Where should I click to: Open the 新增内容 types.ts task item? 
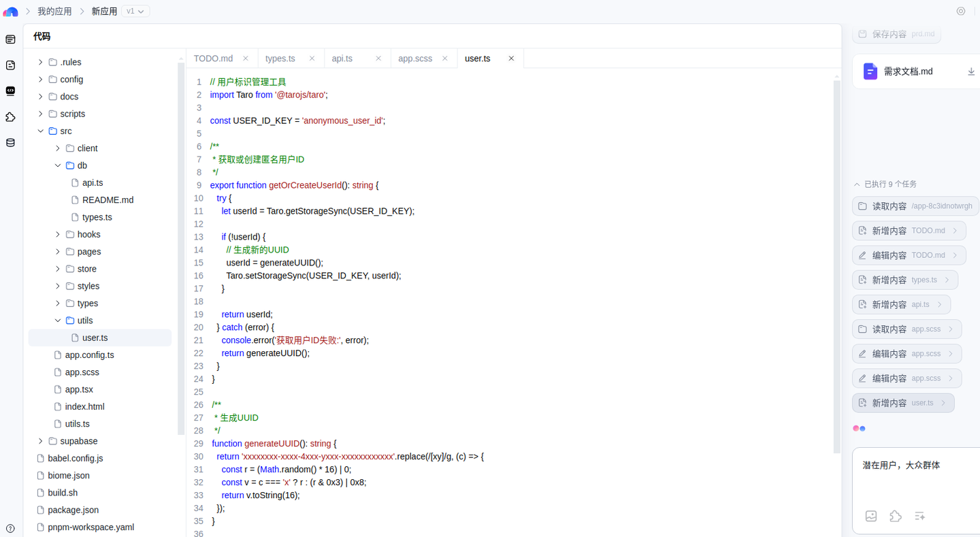[904, 280]
